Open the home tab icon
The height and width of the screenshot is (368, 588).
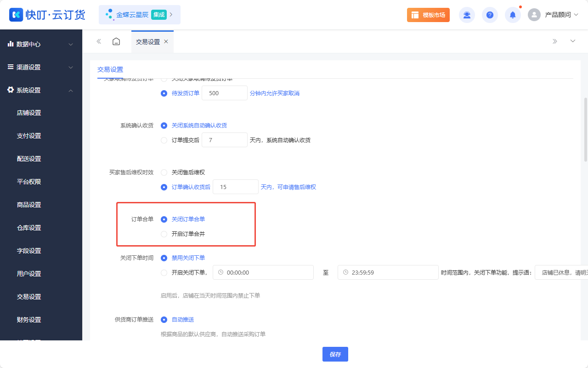(x=116, y=41)
